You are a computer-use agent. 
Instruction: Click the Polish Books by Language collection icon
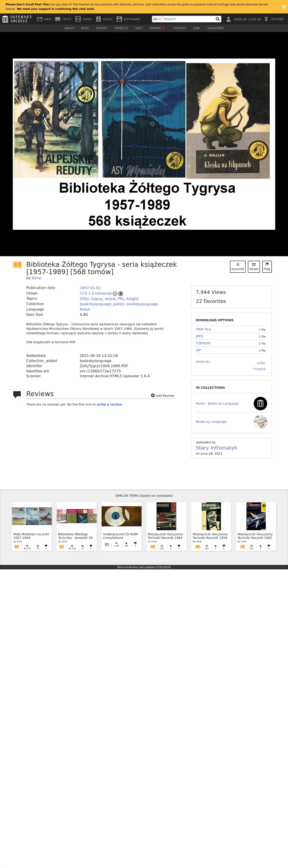click(x=260, y=403)
